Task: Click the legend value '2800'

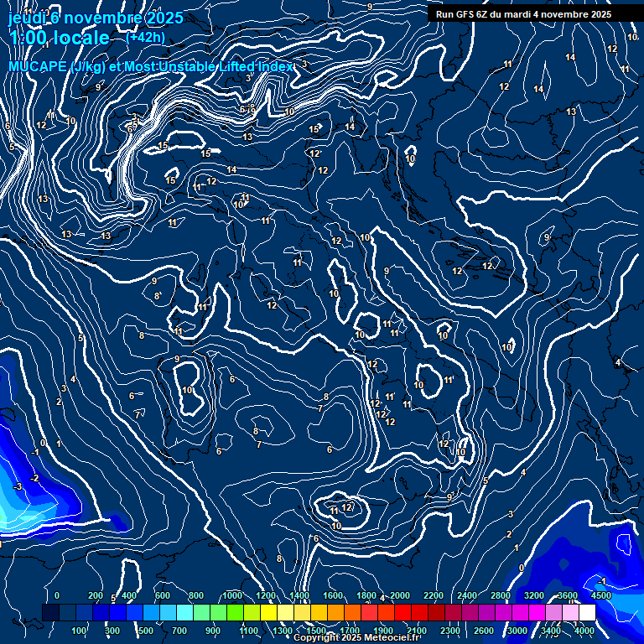Action: 501,595
